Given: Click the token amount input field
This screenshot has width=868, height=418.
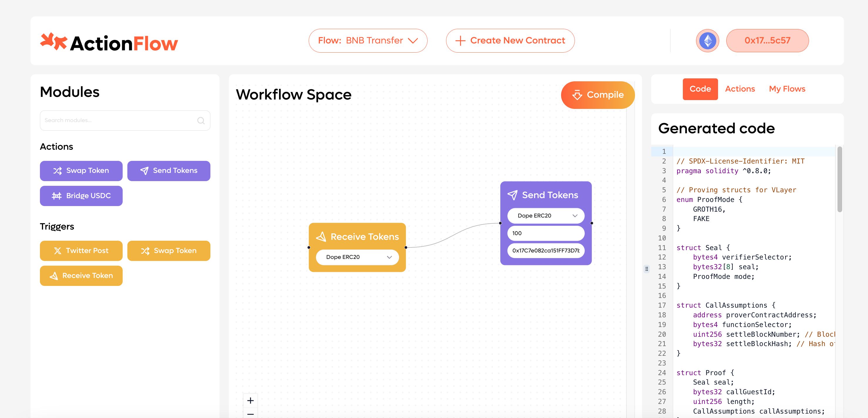Looking at the screenshot, I should (x=545, y=233).
